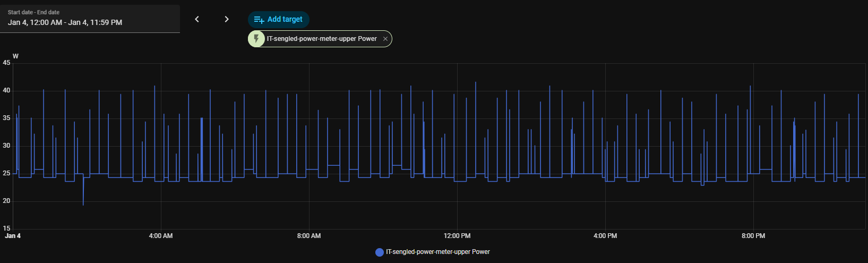Click the Add target button label

click(x=285, y=20)
